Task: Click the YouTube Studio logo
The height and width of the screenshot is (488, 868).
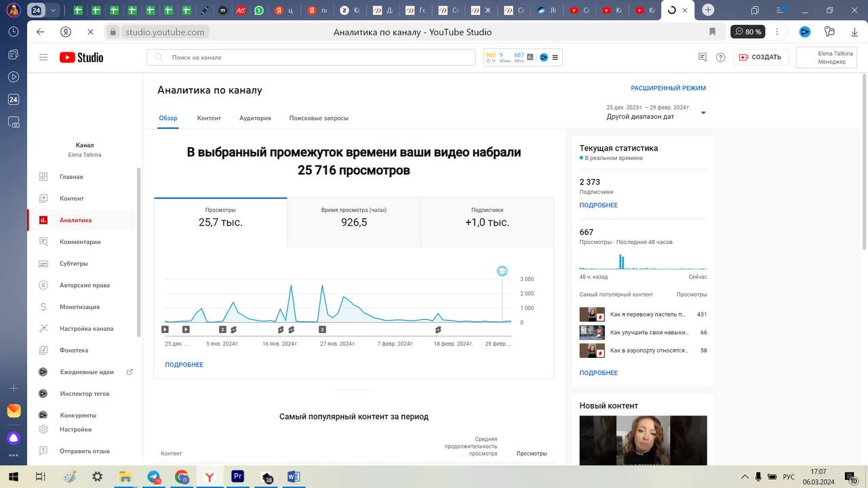Action: [81, 58]
